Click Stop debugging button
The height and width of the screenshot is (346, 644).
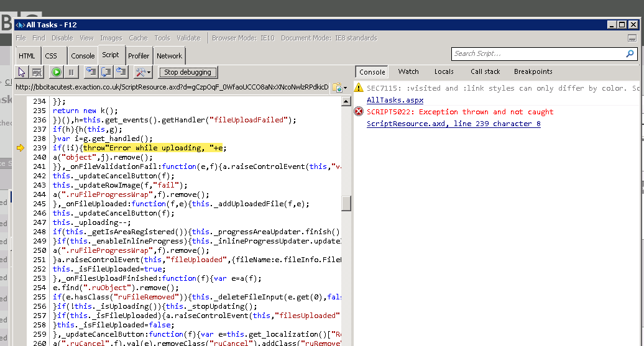[x=188, y=72]
